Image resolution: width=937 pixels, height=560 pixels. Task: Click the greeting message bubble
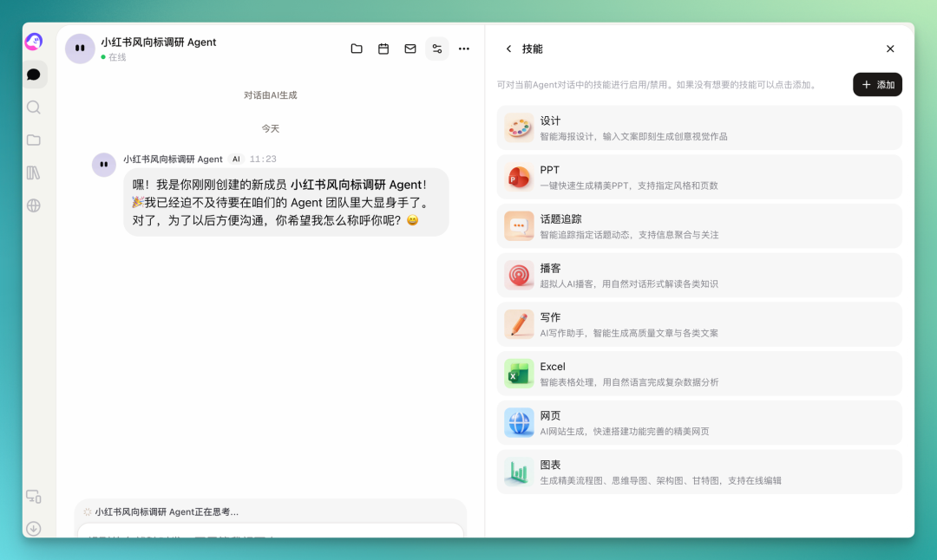tap(285, 202)
